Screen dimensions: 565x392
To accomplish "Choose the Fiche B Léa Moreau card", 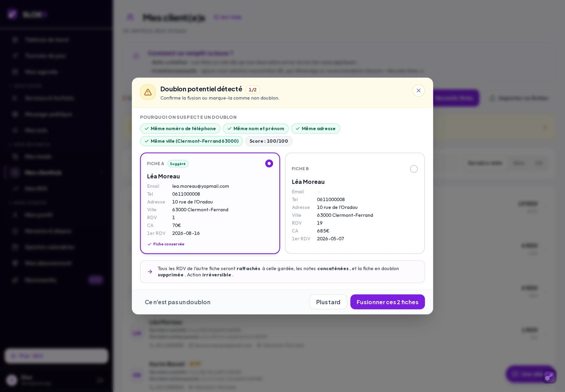I will pyautogui.click(x=355, y=203).
